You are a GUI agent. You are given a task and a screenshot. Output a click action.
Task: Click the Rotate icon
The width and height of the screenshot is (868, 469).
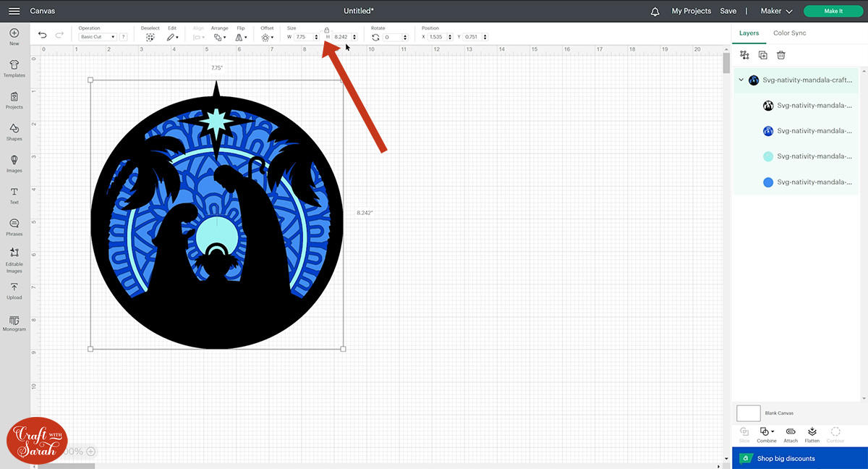point(375,37)
